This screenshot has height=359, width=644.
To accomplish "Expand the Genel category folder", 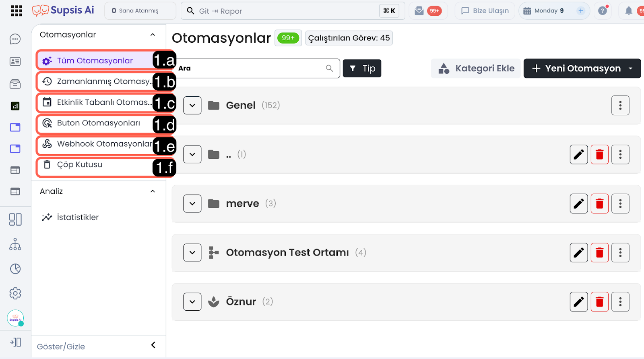I will [x=192, y=106].
